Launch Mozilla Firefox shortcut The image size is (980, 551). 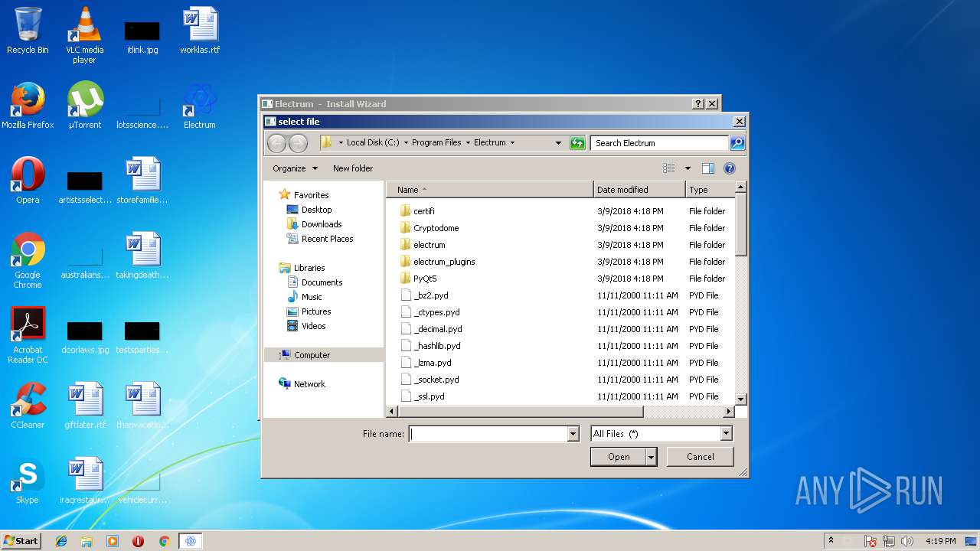point(28,106)
